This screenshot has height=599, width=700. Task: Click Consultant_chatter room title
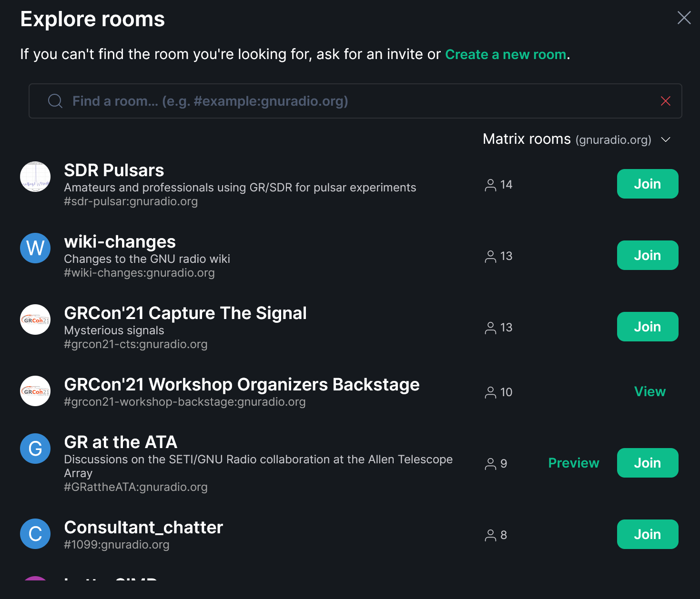(x=143, y=528)
